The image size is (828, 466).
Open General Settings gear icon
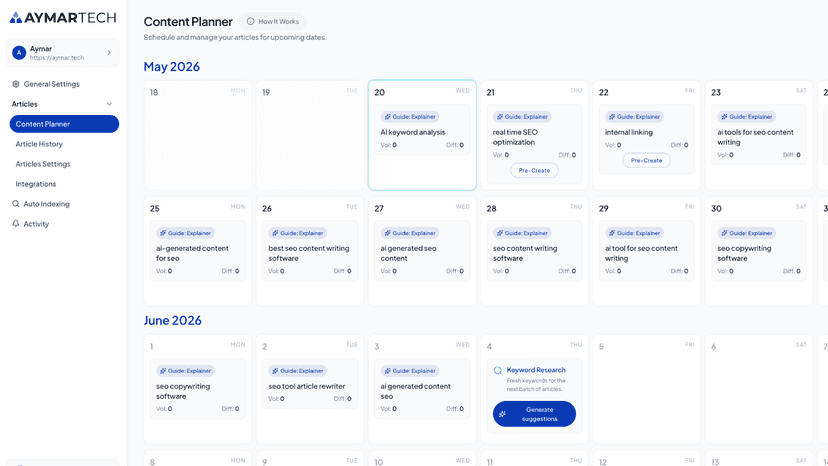pos(16,84)
